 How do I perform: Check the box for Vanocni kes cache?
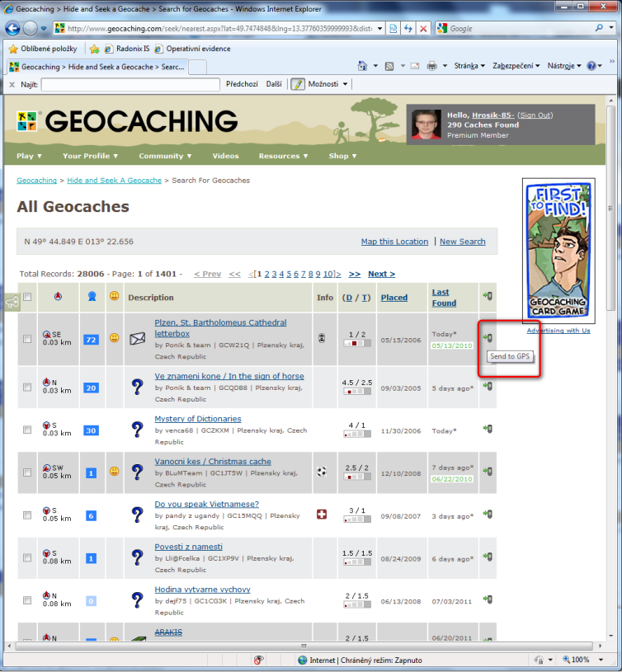pyautogui.click(x=27, y=472)
